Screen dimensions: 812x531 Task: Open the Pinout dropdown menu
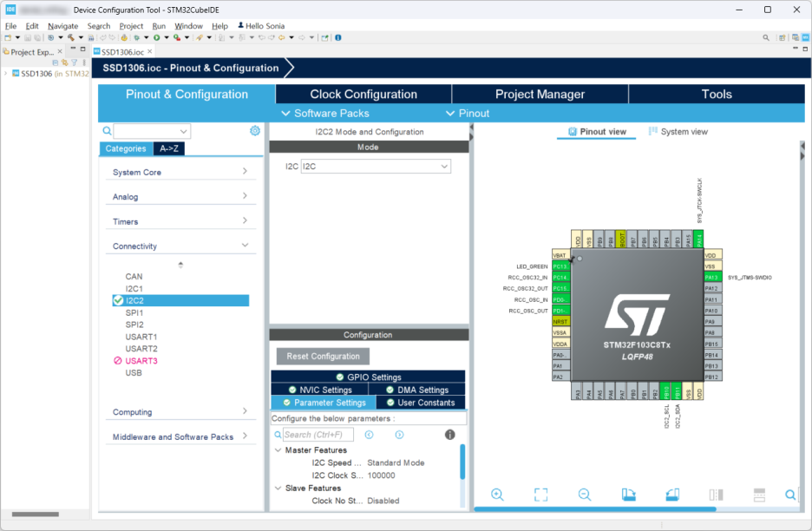(468, 113)
